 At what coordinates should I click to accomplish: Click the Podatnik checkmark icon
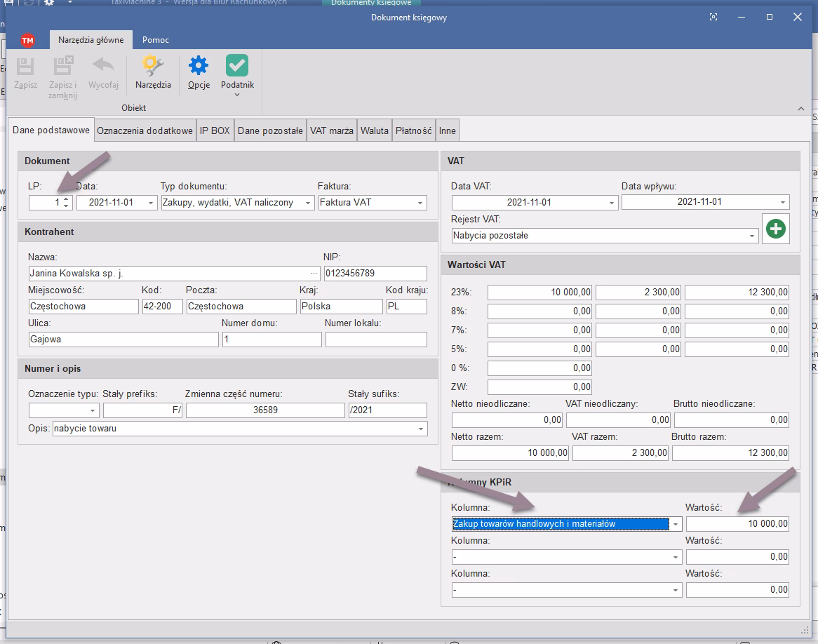(237, 67)
